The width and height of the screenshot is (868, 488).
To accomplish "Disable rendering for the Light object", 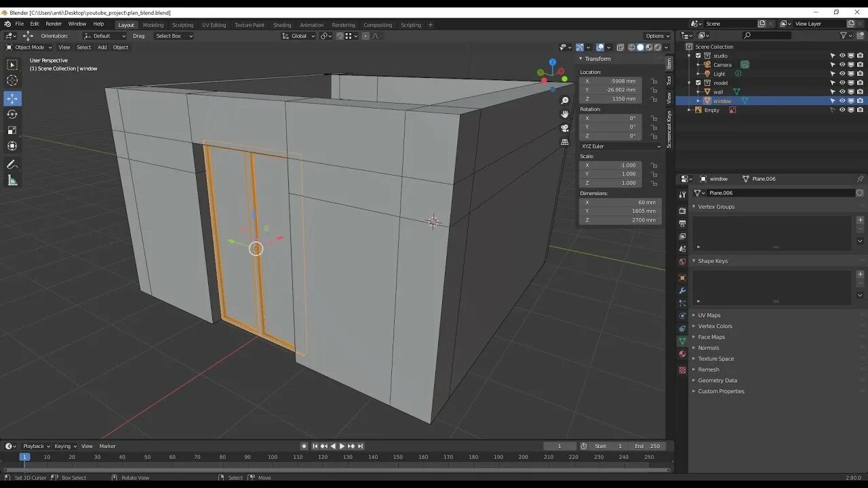I will [x=860, y=74].
